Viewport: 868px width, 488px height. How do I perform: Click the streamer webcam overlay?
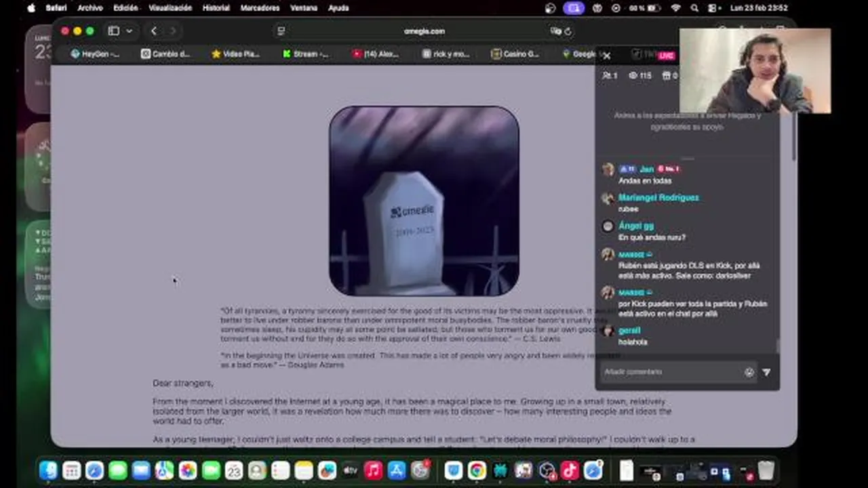(755, 70)
